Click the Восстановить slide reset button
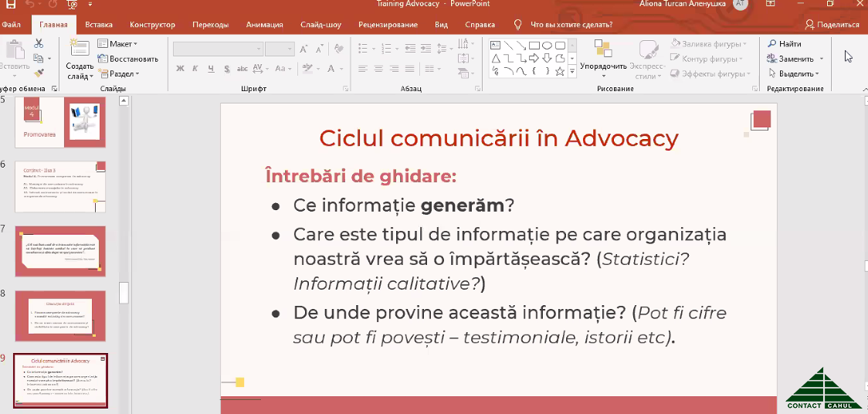The image size is (868, 414). click(x=128, y=59)
